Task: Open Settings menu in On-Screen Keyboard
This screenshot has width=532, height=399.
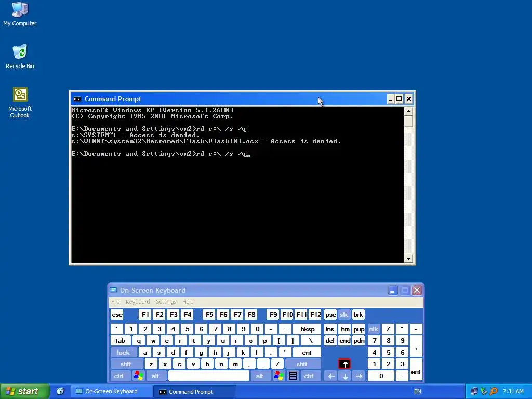Action: 166,302
